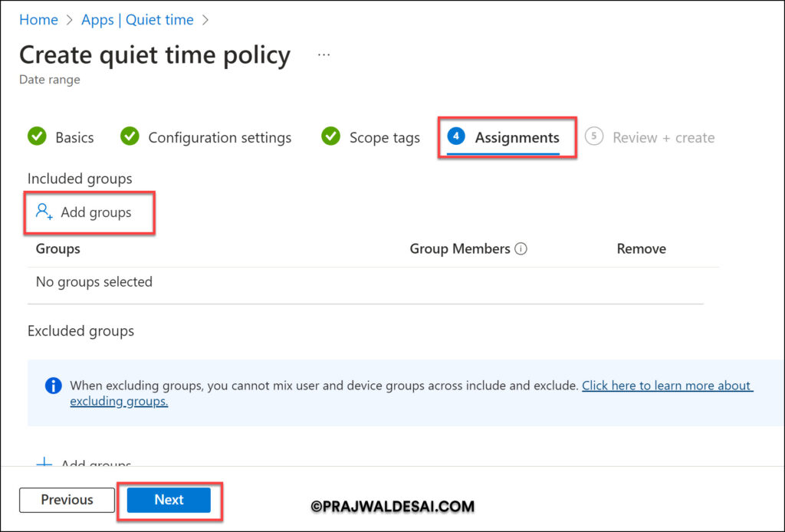Viewport: 785px width, 532px height.
Task: Click the Groups column header
Action: [x=58, y=248]
